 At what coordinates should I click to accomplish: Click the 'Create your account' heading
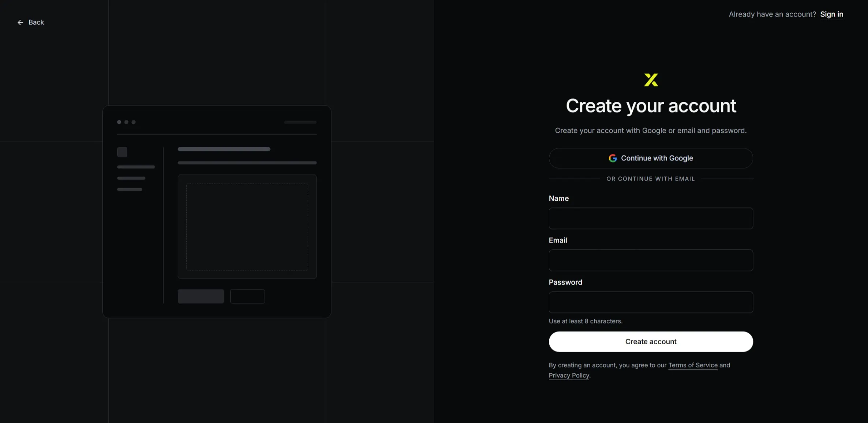651,106
